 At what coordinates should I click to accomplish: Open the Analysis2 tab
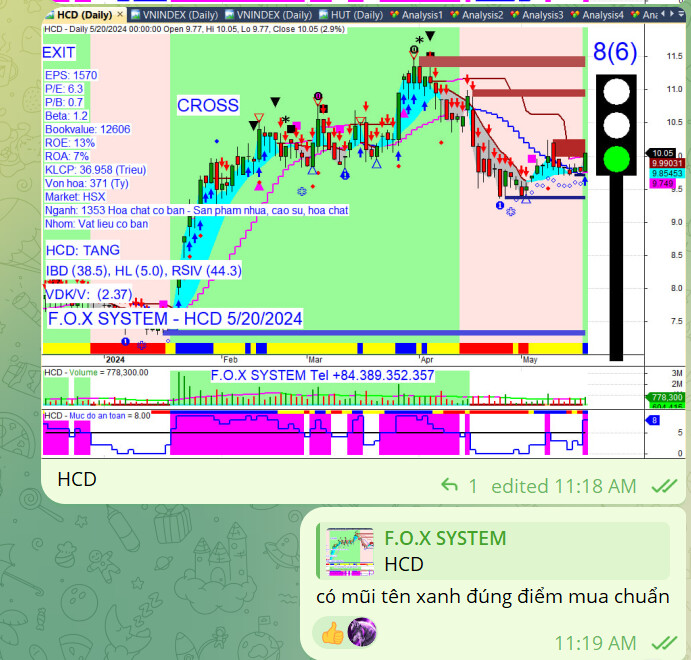tap(477, 15)
